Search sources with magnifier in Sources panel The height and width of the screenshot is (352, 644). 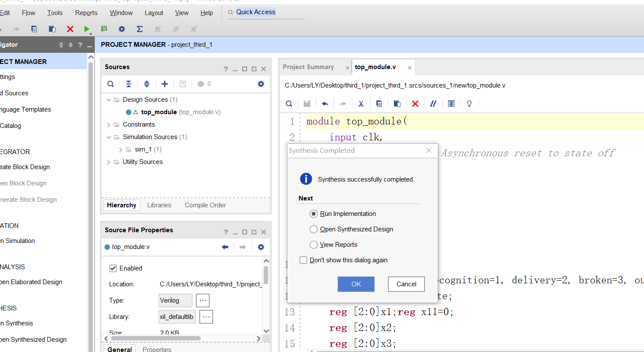click(111, 84)
